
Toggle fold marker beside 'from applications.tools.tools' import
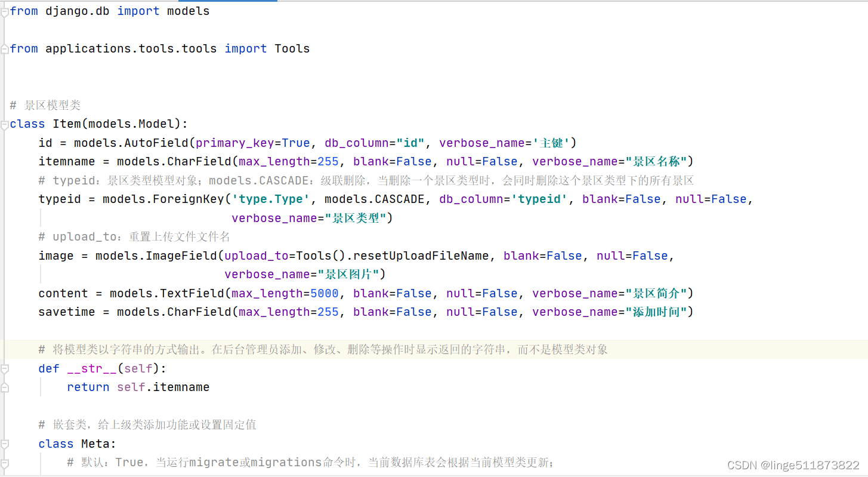(x=4, y=49)
